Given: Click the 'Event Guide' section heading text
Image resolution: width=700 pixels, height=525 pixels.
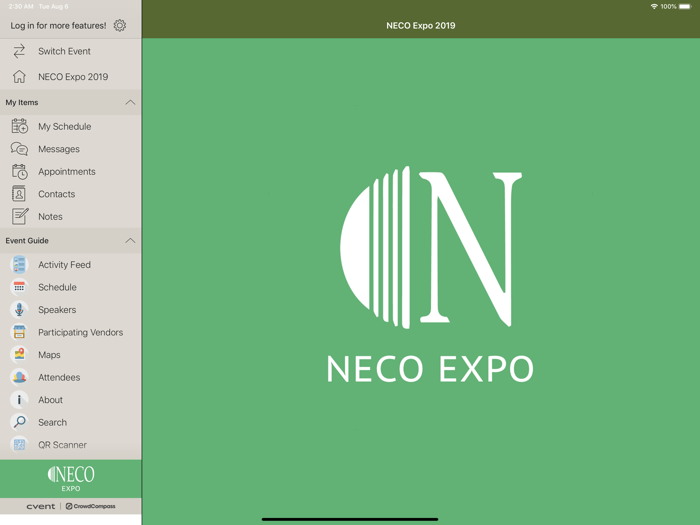Looking at the screenshot, I should point(27,241).
